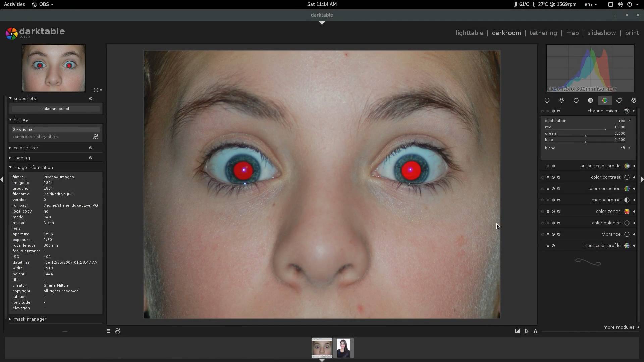Screen dimensions: 644x362
Task: Expand the color picker panel
Action: (26, 148)
